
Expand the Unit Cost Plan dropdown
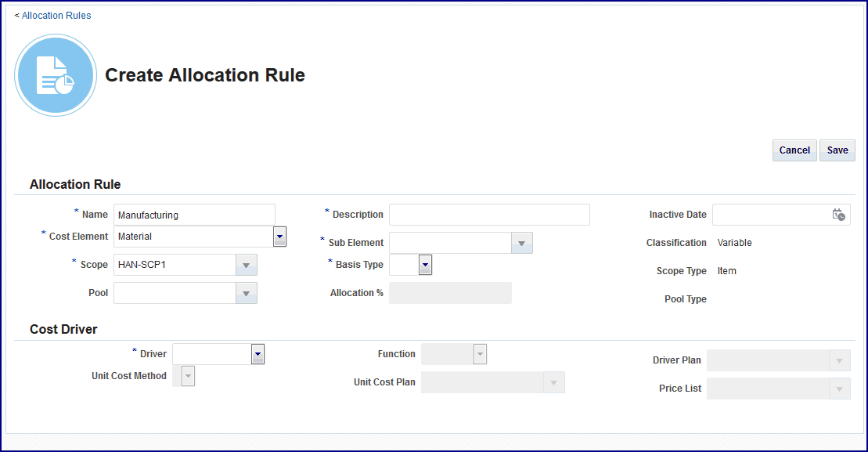point(553,382)
